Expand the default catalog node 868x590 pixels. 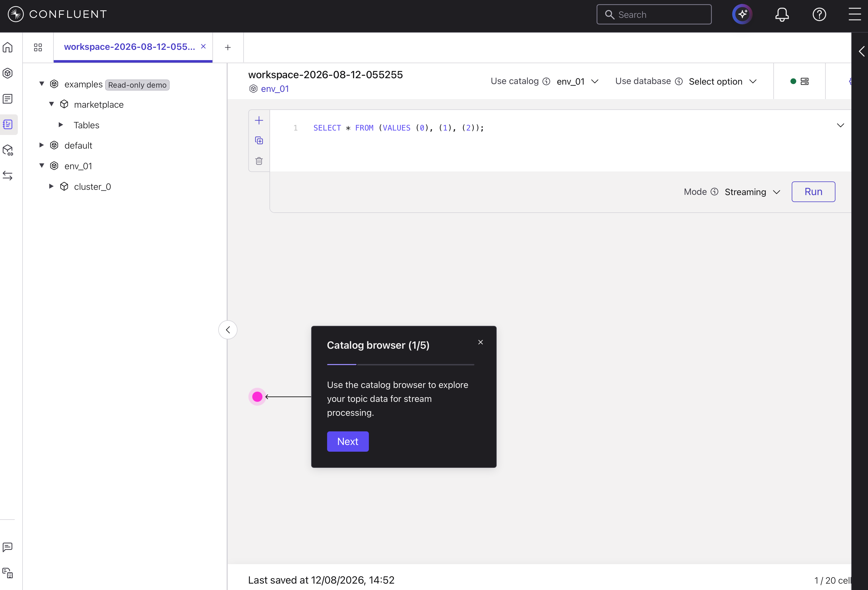[42, 145]
